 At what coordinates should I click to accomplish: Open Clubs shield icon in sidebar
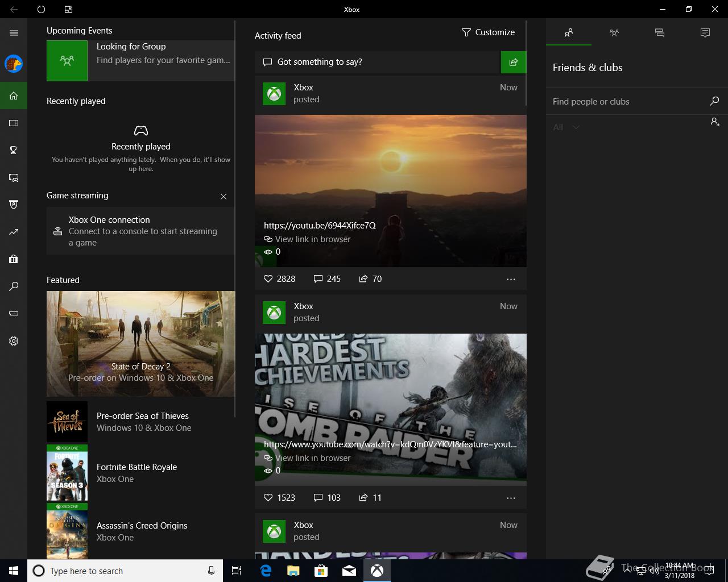pyautogui.click(x=14, y=205)
